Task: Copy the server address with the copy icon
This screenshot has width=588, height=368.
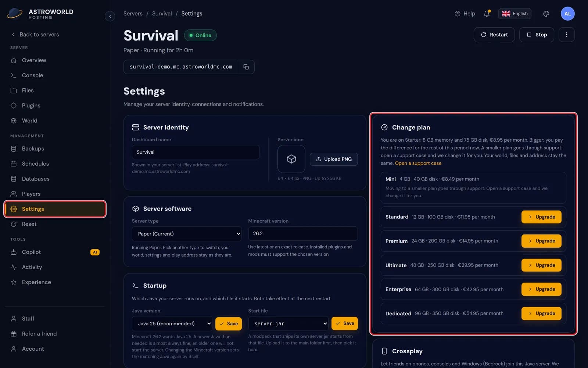Action: pos(246,67)
